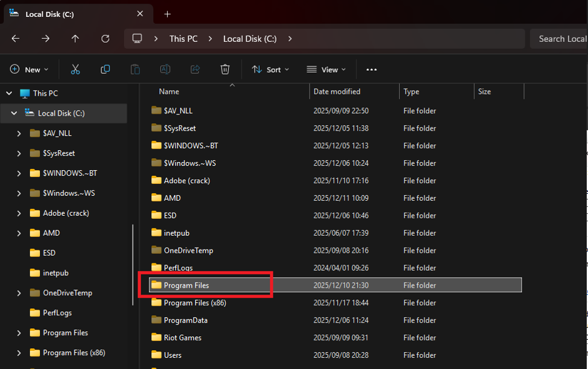The image size is (588, 369).
Task: Open the Sort dropdown menu
Action: click(x=270, y=69)
